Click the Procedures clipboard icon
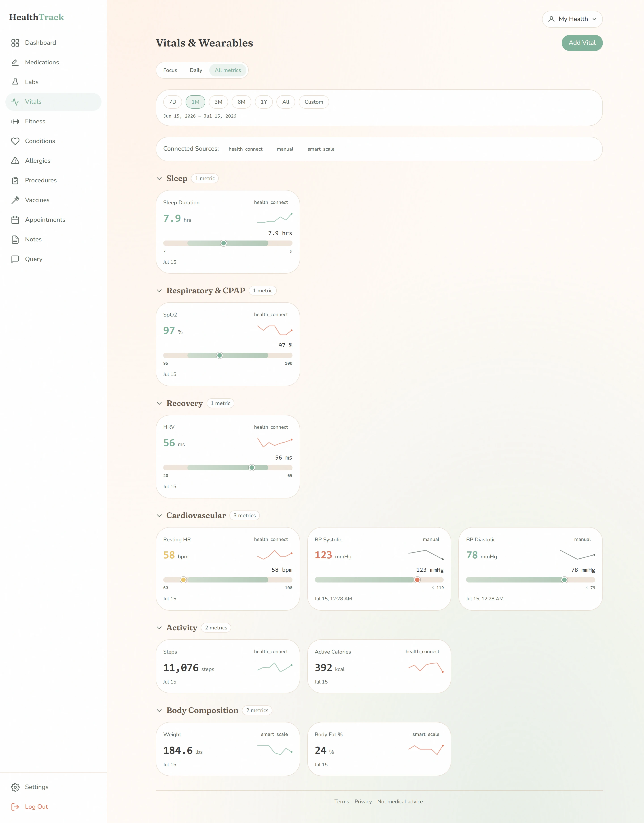 [x=15, y=181]
